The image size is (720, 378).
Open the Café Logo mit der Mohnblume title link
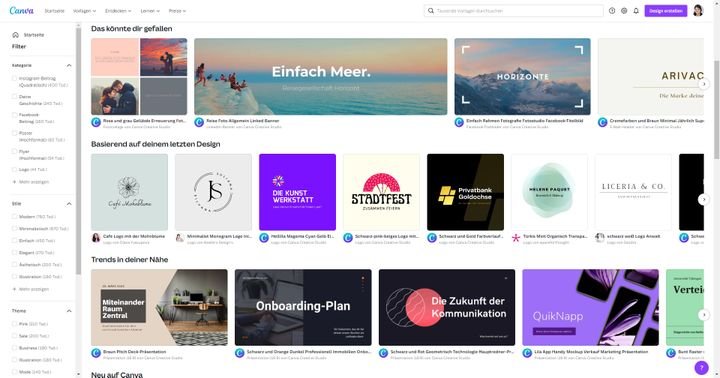[134, 236]
